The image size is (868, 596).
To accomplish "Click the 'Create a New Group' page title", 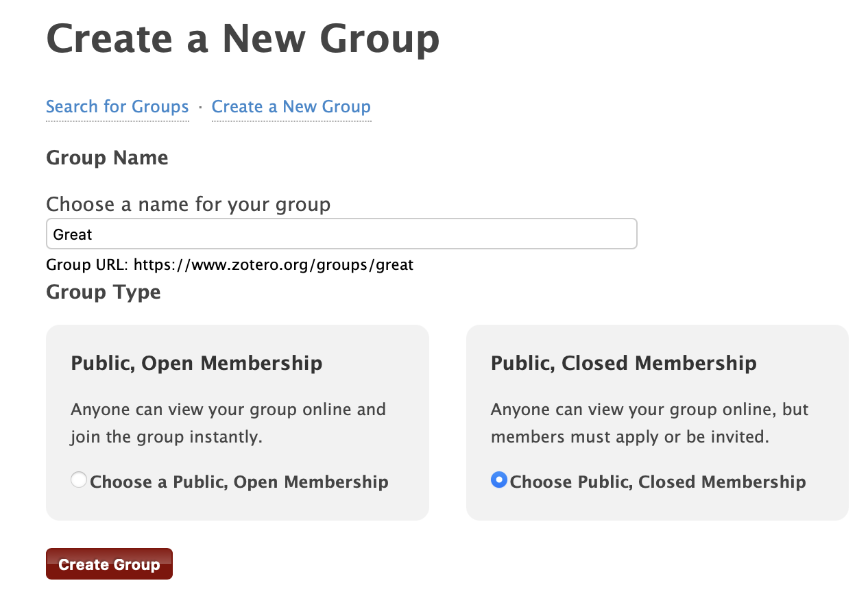I will [243, 39].
